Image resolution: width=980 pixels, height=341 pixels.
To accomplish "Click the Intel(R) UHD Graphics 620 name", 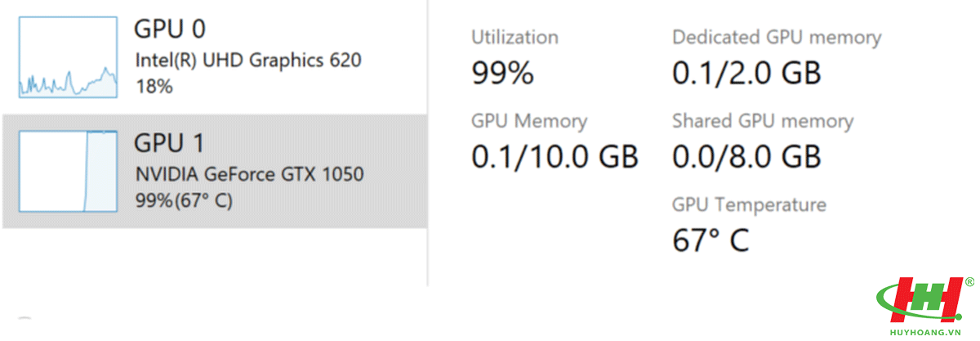I will pos(248,60).
